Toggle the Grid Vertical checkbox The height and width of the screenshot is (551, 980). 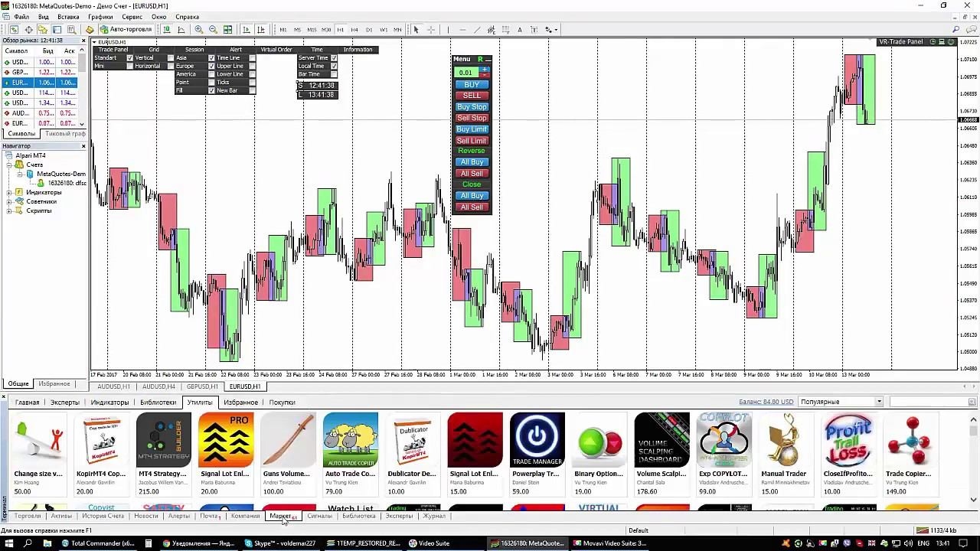point(170,58)
